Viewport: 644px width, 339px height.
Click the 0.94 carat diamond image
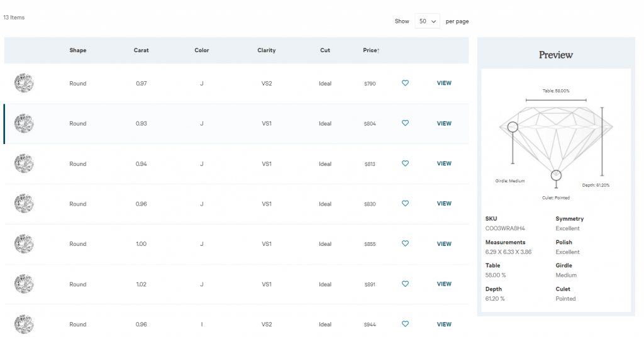[x=24, y=164]
